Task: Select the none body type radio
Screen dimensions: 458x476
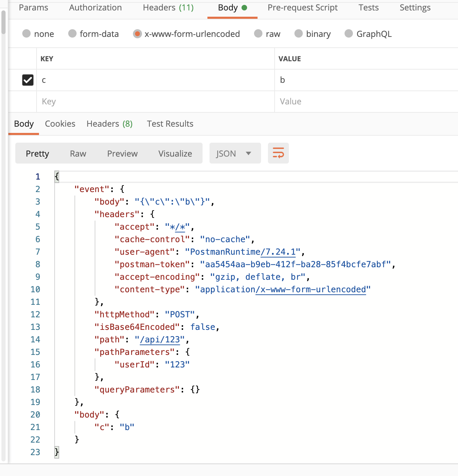Action: tap(26, 34)
